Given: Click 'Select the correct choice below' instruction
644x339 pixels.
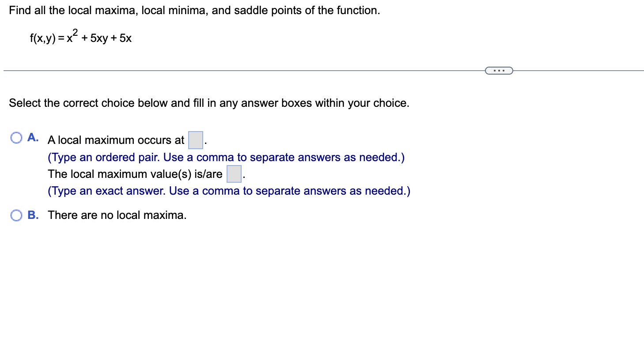Looking at the screenshot, I should (x=209, y=103).
